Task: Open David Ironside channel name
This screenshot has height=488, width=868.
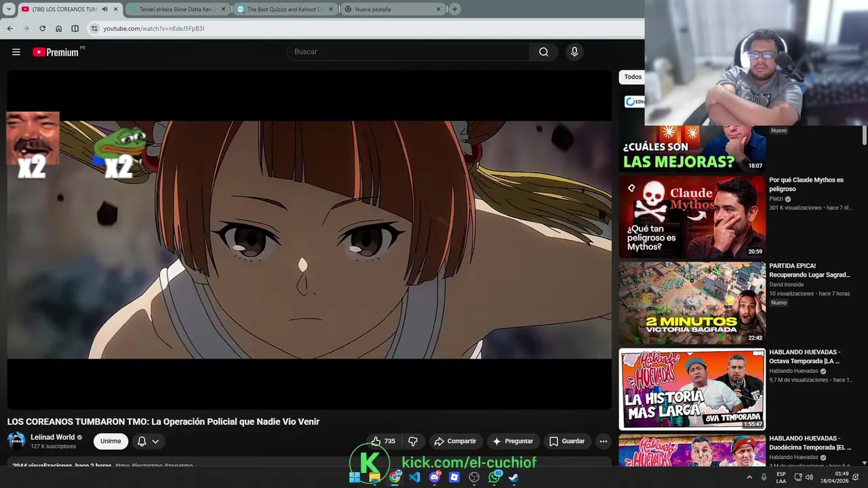Action: [x=787, y=285]
